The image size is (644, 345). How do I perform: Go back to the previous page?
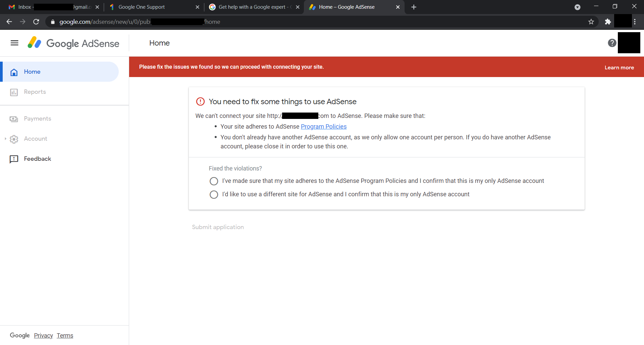(x=9, y=22)
